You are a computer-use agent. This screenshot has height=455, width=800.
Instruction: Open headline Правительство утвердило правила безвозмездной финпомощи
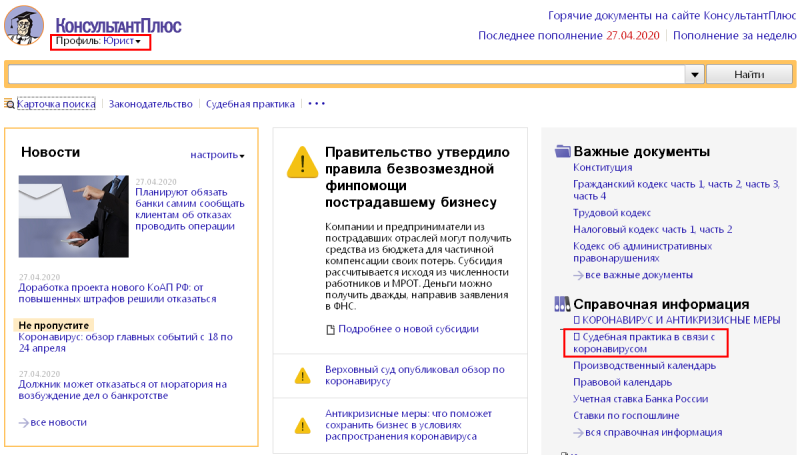[x=417, y=177]
